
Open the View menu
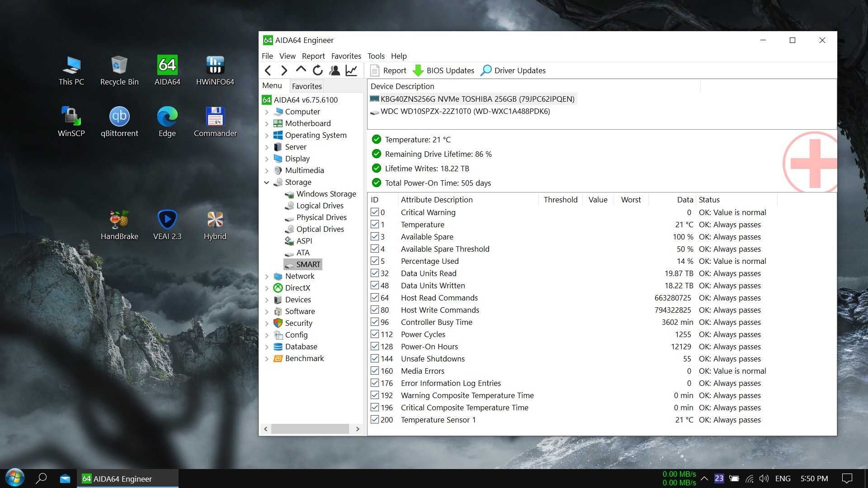point(287,56)
